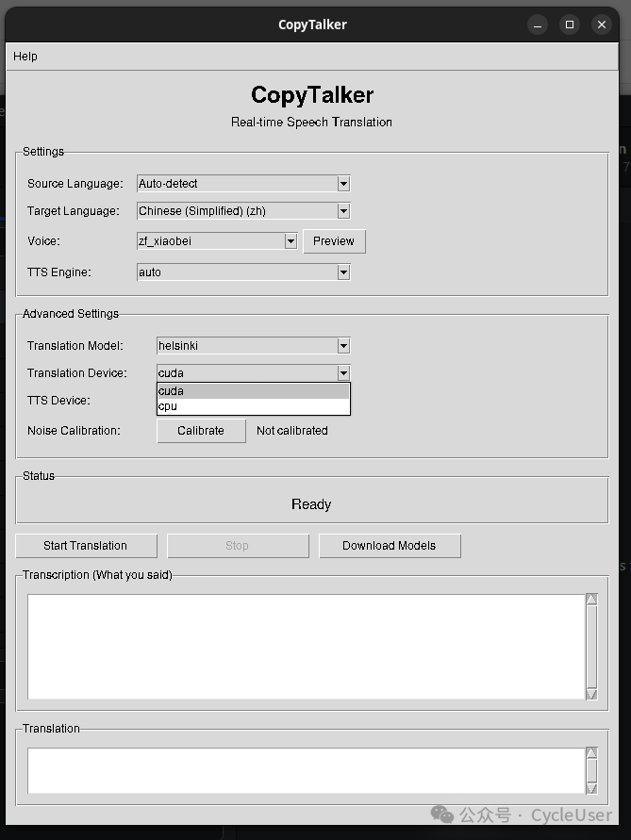The width and height of the screenshot is (631, 840).
Task: Download Models
Action: 390,546
